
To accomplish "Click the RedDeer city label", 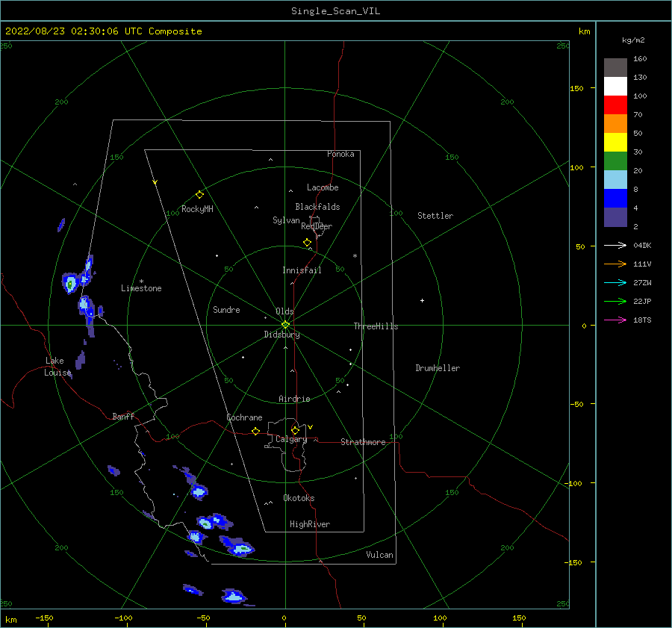I will (317, 226).
